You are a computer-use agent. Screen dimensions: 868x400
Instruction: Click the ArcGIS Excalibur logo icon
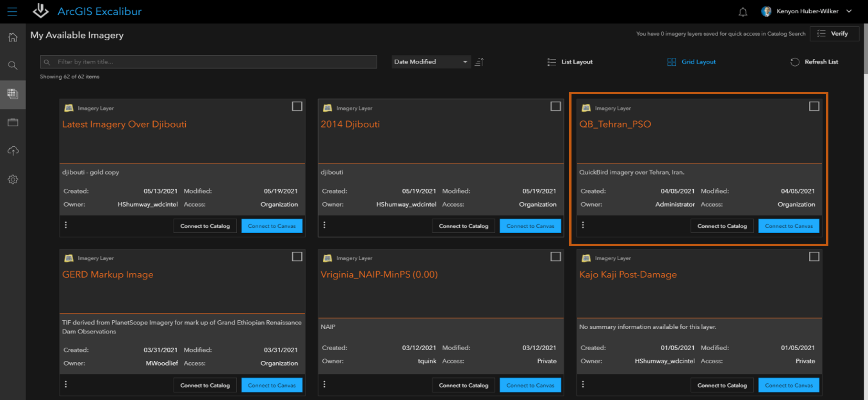(x=41, y=11)
